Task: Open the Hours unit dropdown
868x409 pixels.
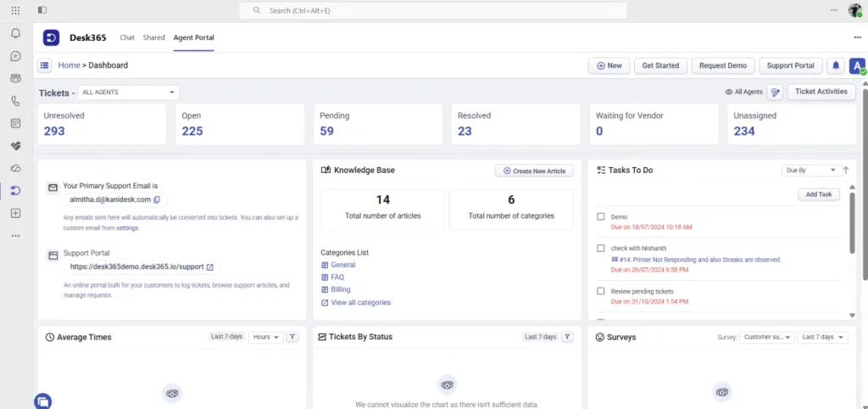Action: tap(265, 336)
